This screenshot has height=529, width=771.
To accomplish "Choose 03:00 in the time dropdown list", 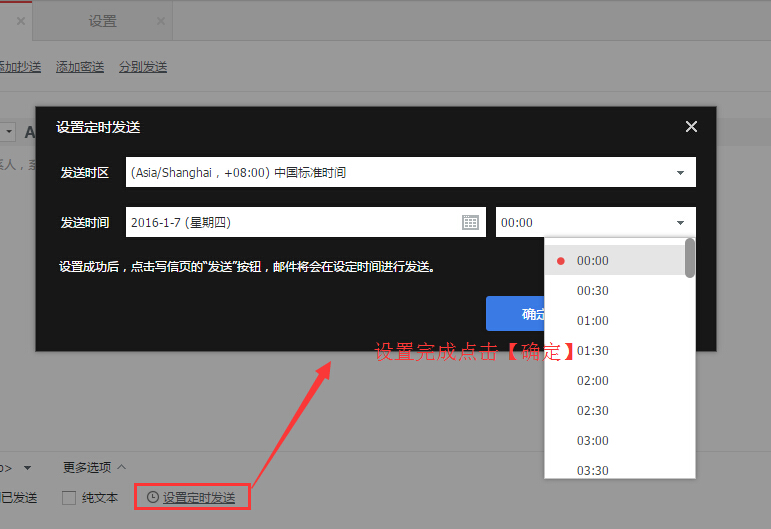I will point(592,441).
